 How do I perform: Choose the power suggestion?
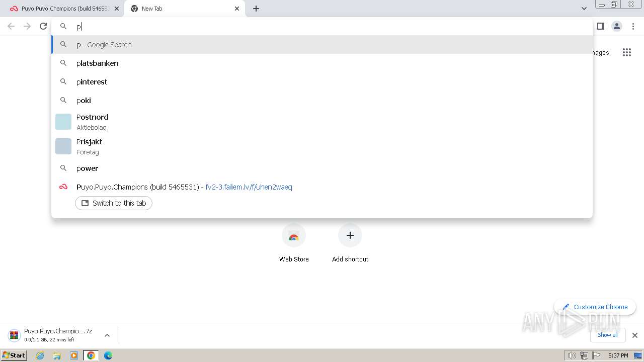pos(322,168)
